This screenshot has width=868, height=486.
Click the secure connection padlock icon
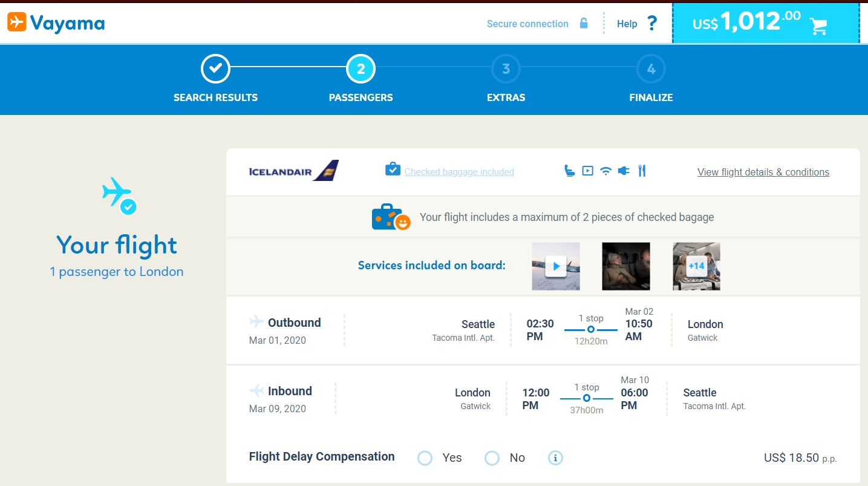click(584, 24)
